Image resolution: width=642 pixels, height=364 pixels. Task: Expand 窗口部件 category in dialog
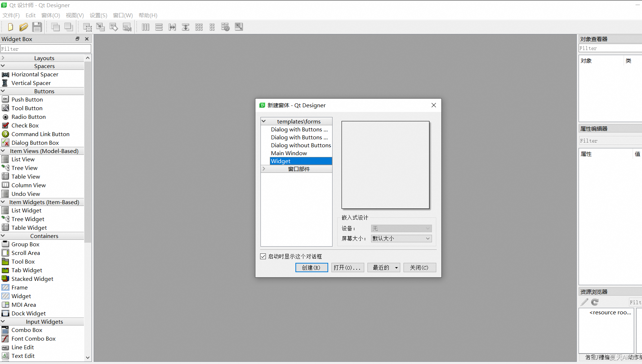tap(264, 169)
